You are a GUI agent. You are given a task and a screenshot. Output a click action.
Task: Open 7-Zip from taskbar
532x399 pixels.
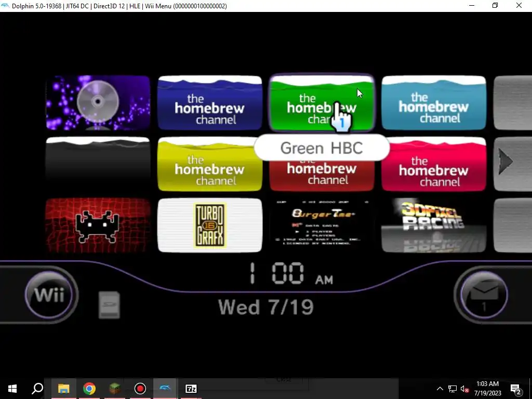191,389
